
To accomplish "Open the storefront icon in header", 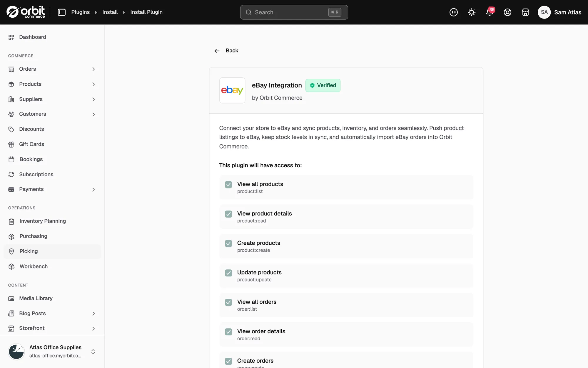I will (525, 12).
